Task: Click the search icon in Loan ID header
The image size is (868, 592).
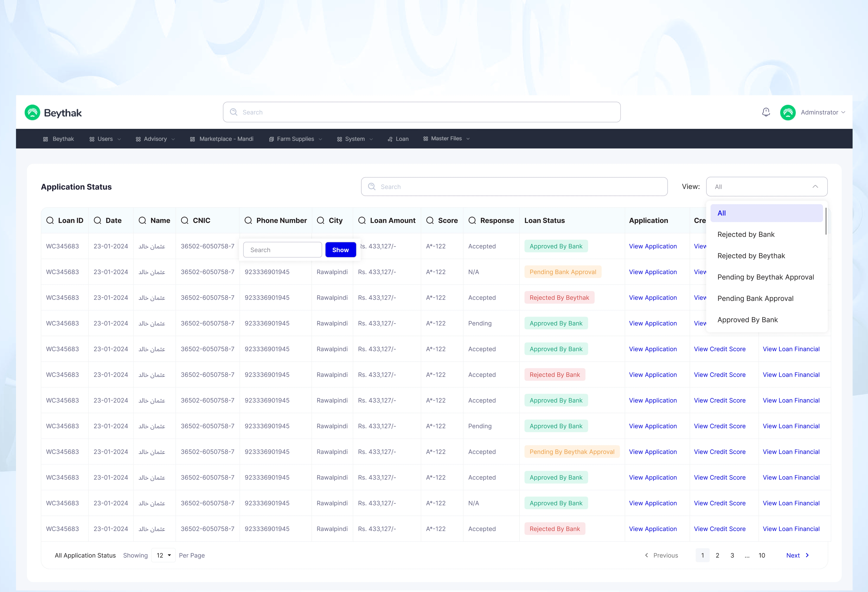Action: pos(50,221)
